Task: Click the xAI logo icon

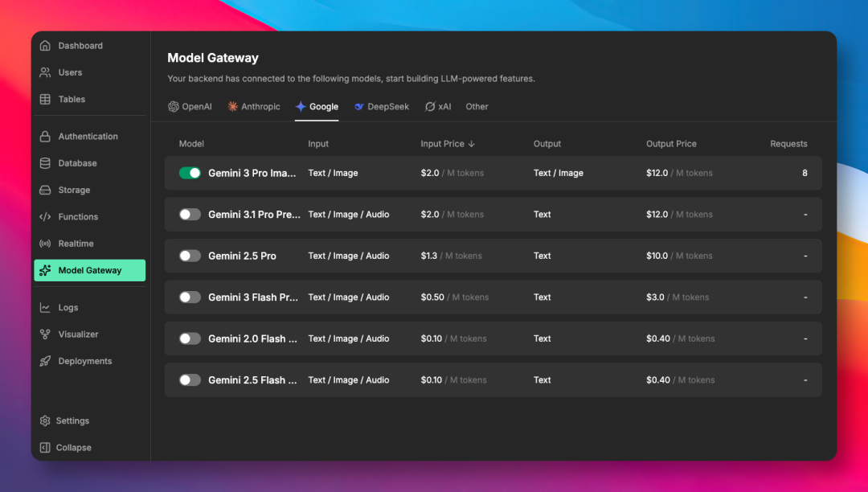Action: (x=430, y=106)
